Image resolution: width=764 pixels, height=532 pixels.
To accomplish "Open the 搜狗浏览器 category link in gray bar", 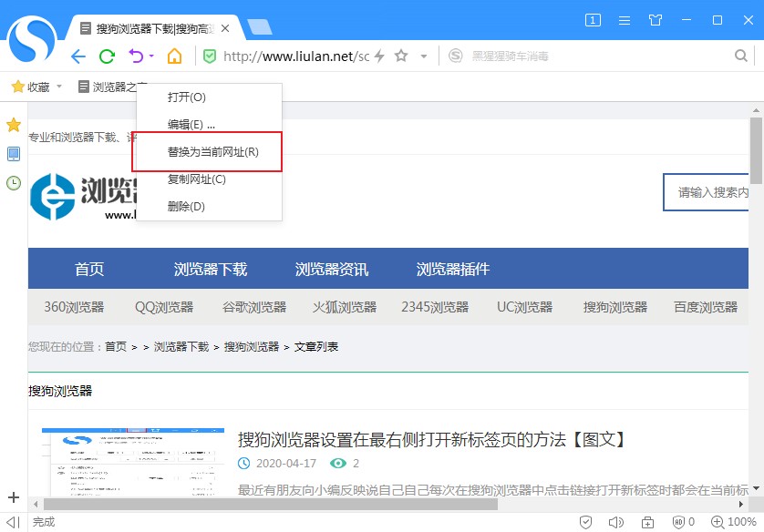I will tap(615, 307).
